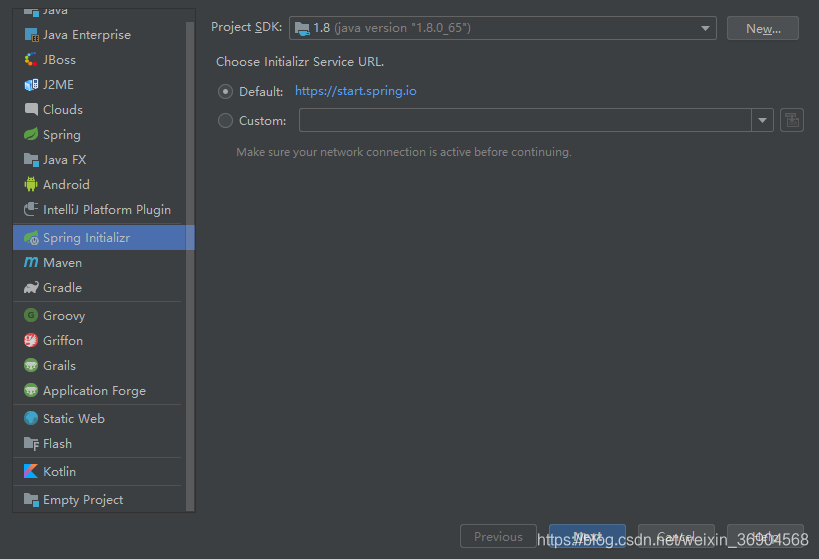Screen dimensions: 819x559
Task: Click the import icon beside Custom field
Action: [792, 120]
